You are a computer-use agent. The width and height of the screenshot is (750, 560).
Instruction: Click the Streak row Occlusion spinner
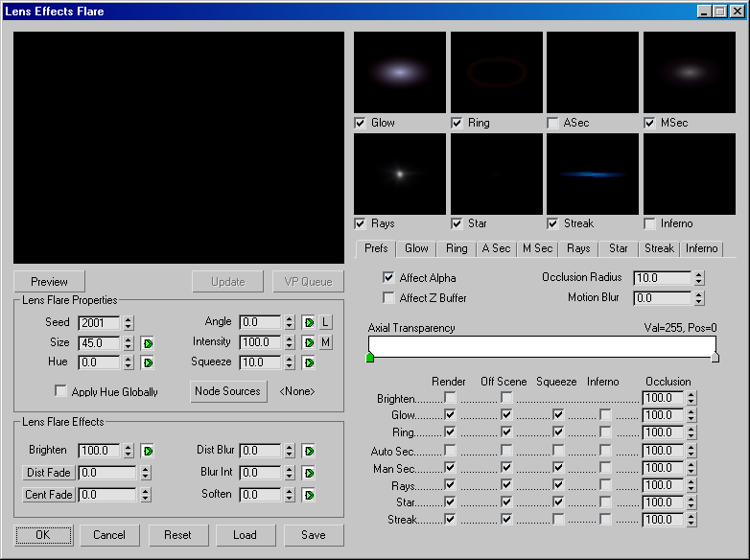[691, 520]
